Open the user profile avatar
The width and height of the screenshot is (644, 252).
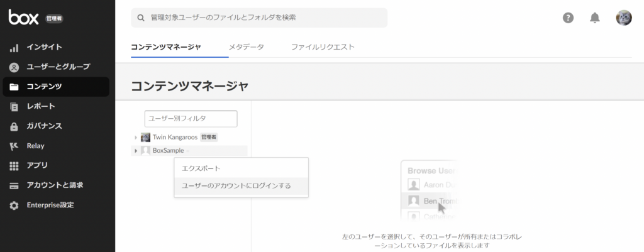[x=624, y=18]
